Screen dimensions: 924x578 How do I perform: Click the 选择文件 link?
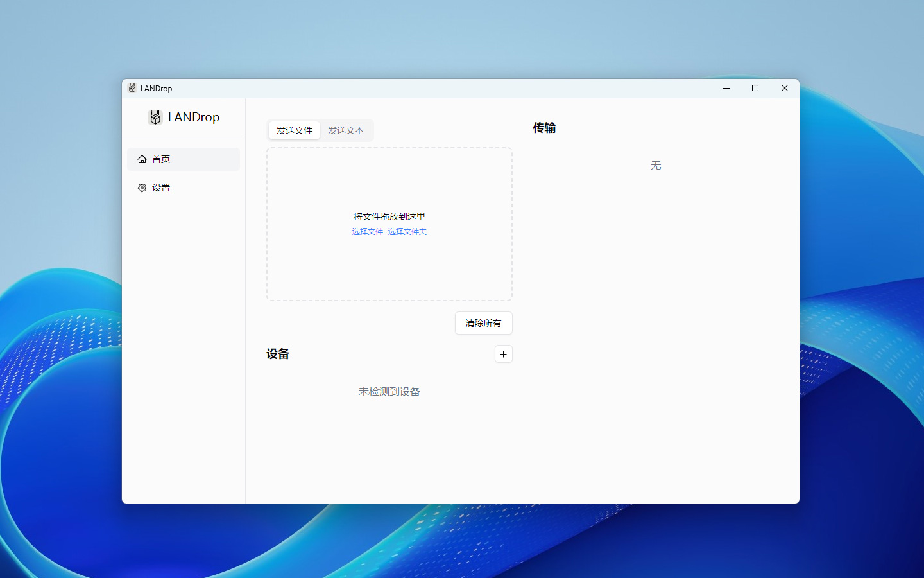tap(367, 232)
